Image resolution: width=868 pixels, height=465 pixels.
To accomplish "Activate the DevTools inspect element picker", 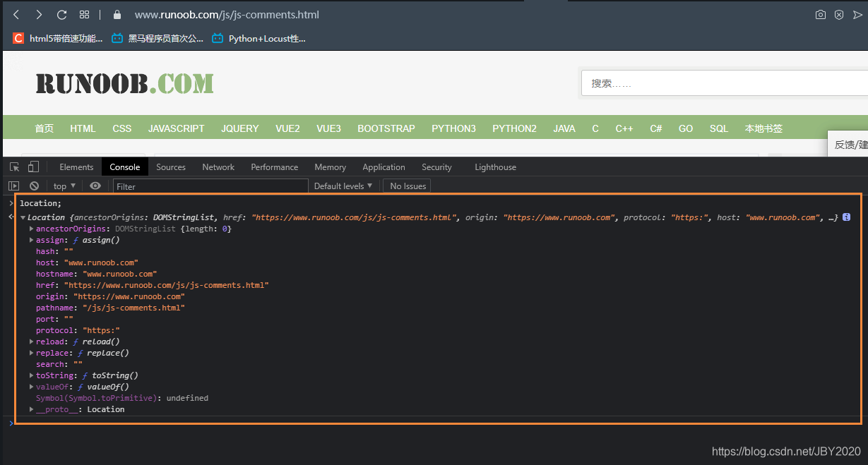I will click(x=15, y=167).
